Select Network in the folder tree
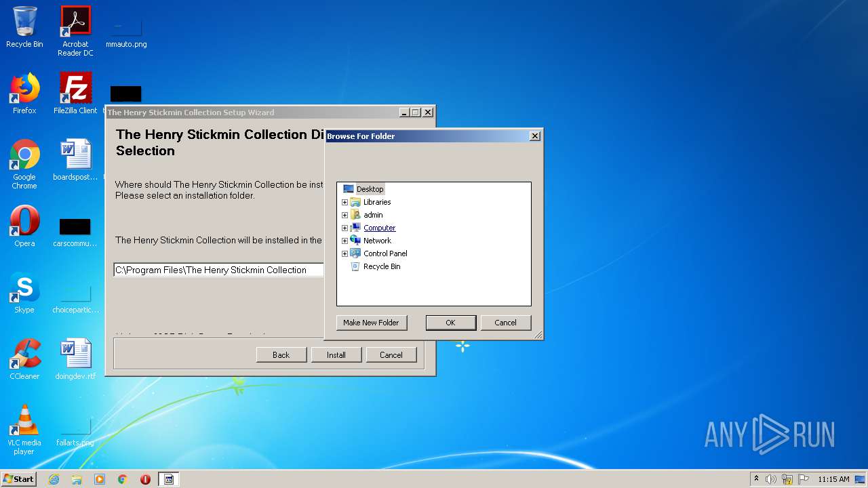868x488 pixels. coord(377,241)
